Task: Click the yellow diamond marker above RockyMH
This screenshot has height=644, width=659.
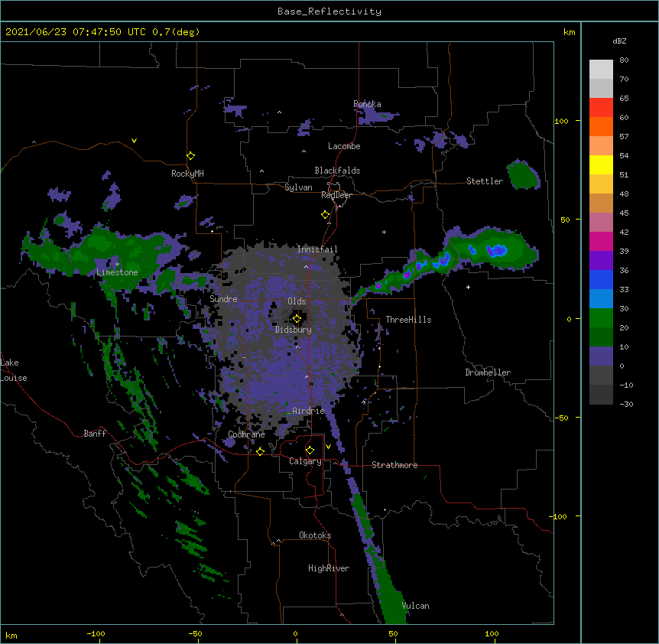Action: (x=190, y=156)
